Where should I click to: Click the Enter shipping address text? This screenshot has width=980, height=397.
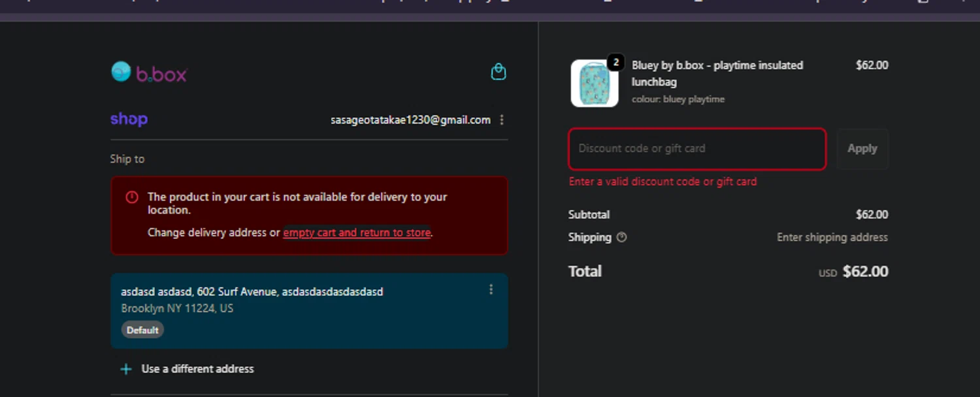point(832,237)
